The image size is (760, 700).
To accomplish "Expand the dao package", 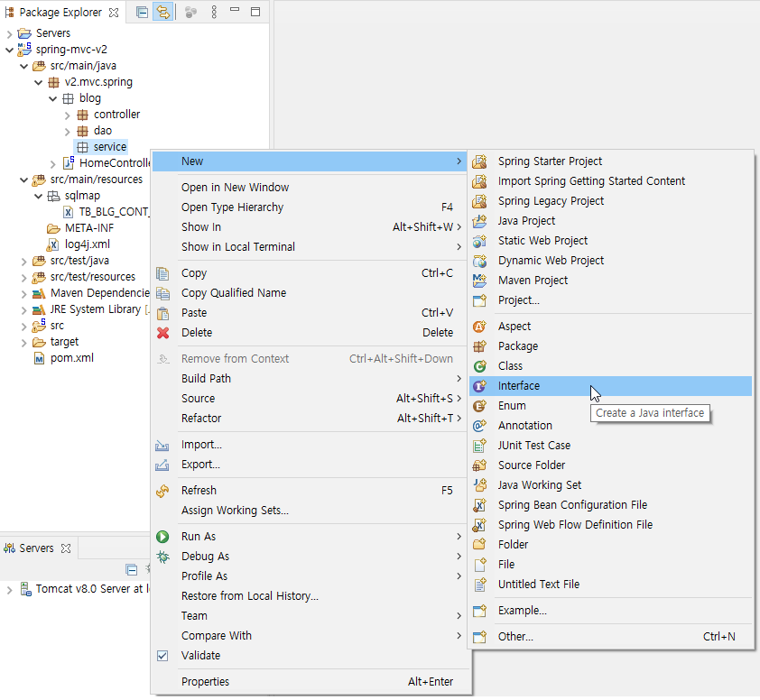I will [68, 132].
